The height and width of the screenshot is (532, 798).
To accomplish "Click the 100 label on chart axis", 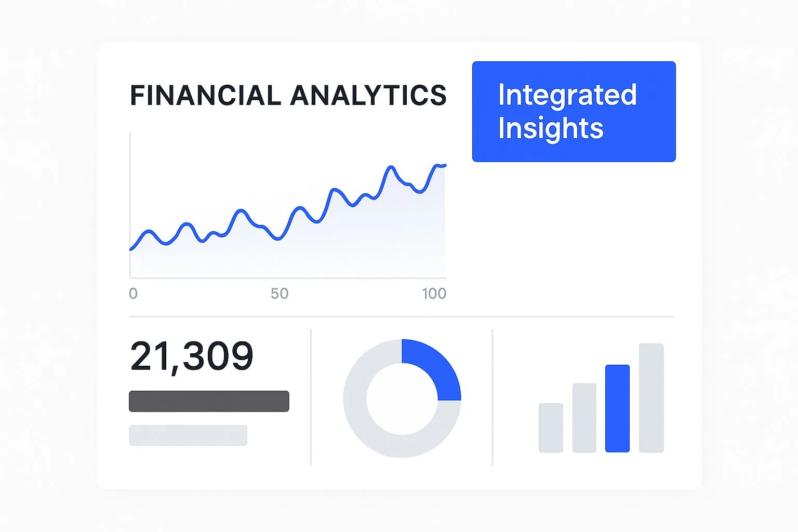I will tap(434, 294).
